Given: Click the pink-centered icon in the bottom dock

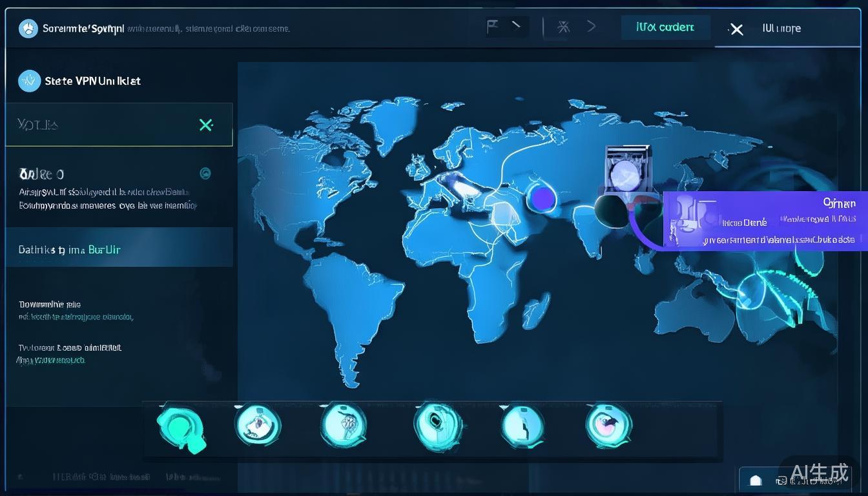Looking at the screenshot, I should (x=608, y=426).
